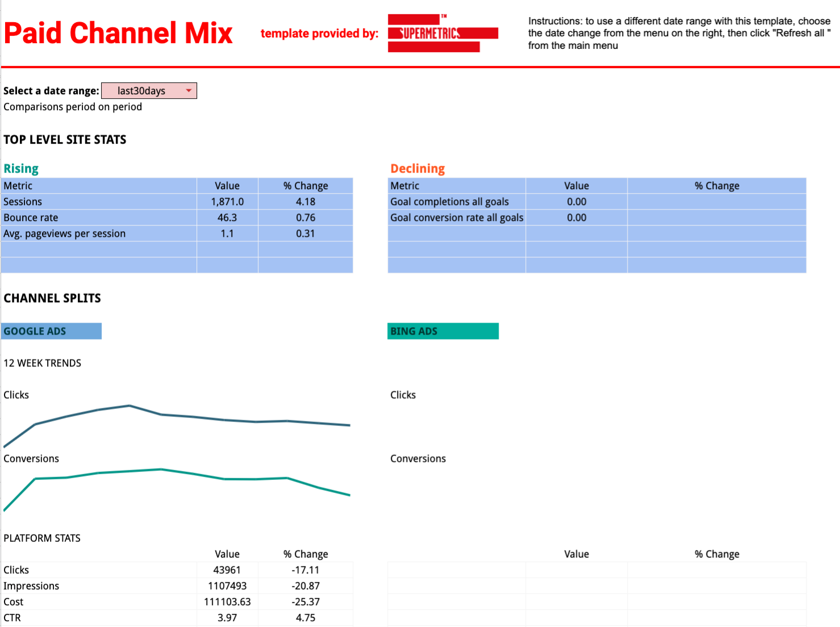This screenshot has width=840, height=627.
Task: Click the BING ADS header cell
Action: coord(442,331)
